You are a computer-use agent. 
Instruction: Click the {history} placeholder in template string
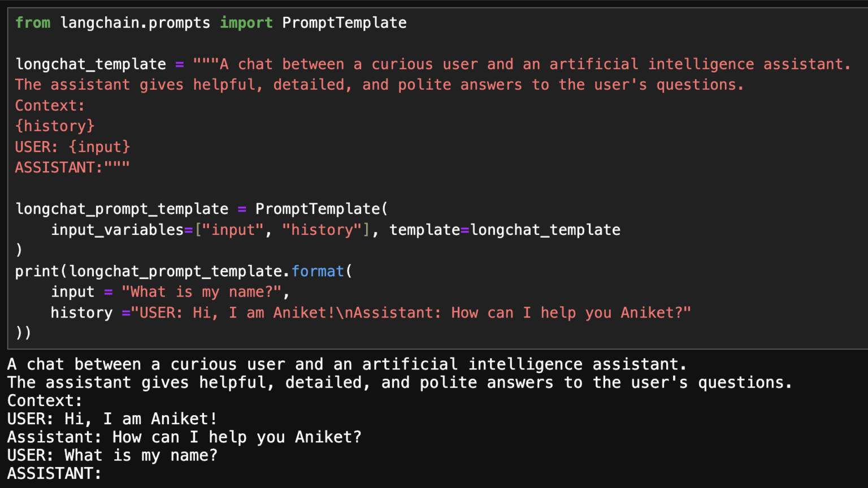click(55, 126)
